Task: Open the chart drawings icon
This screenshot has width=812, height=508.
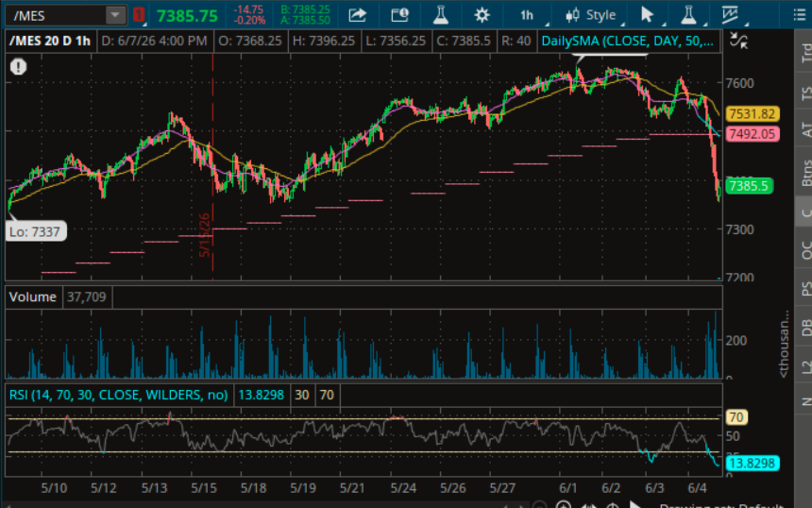Action: 730,15
